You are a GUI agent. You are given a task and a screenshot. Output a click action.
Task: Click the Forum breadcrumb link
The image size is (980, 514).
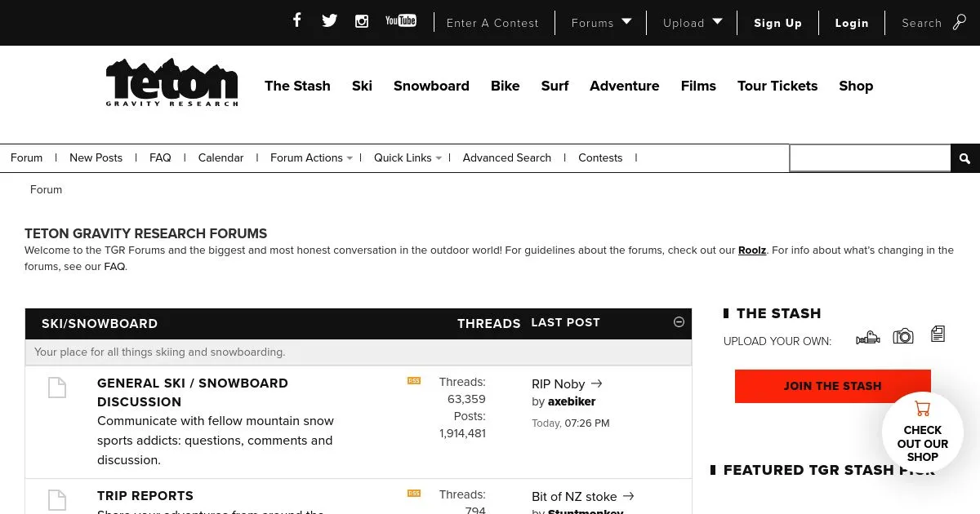(x=46, y=189)
